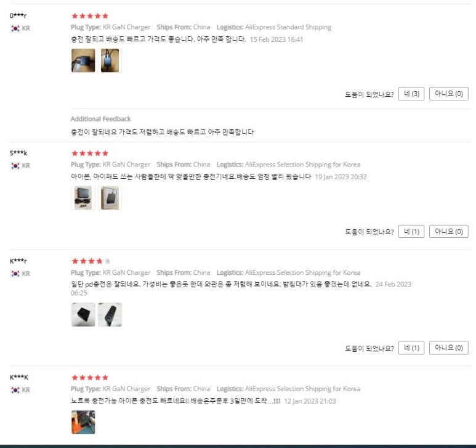476x448 pixels.
Task: Vote 네 (3) on 0***r's review
Action: (411, 94)
